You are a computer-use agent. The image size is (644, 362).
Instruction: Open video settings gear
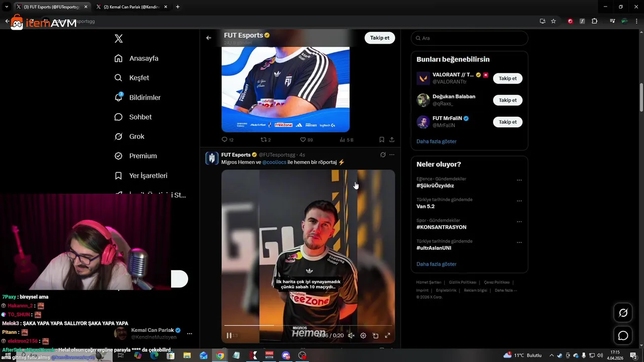click(363, 335)
